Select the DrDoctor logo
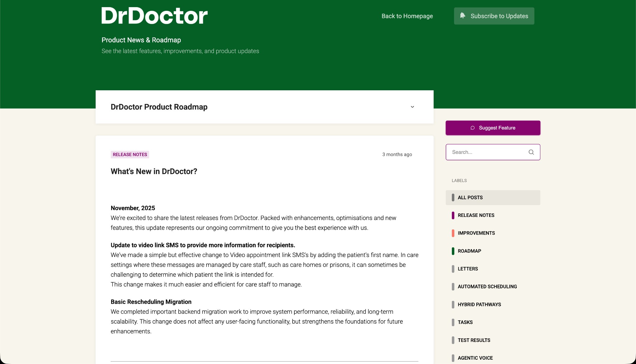636x364 pixels. click(154, 16)
